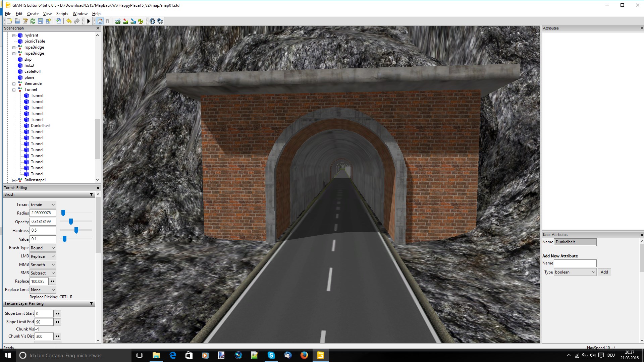
Task: Select Dunkelheit in the scenegraph
Action: [40, 126]
